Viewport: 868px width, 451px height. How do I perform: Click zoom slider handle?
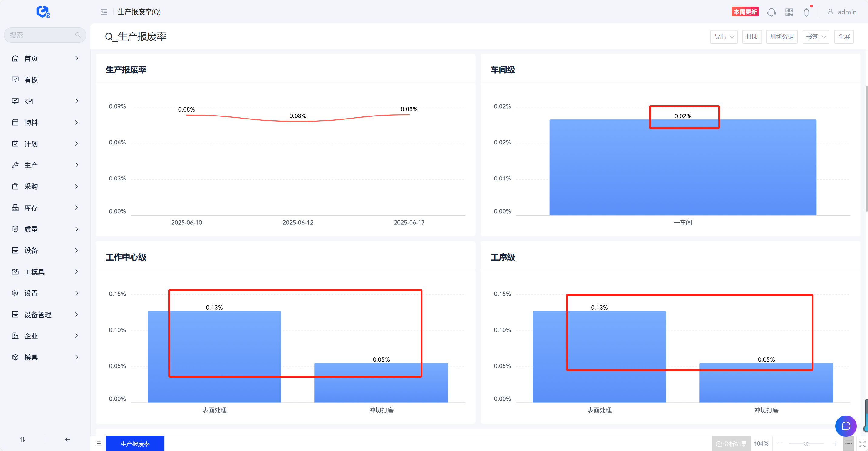pyautogui.click(x=806, y=444)
